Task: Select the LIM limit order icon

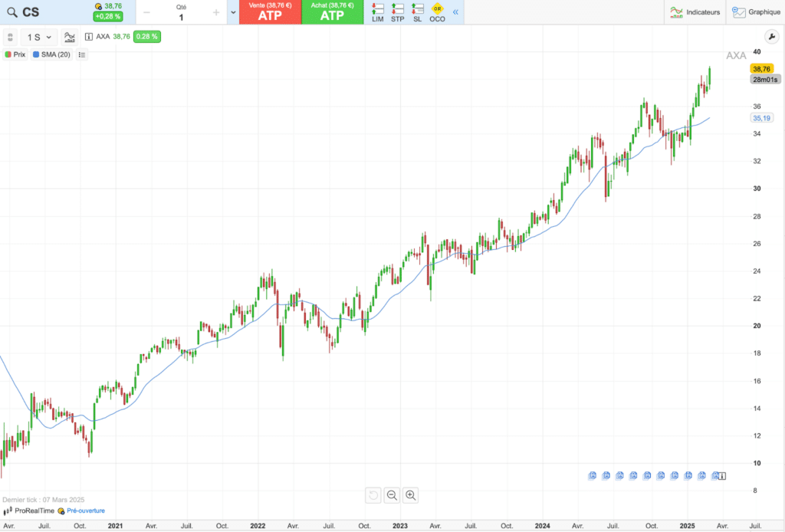Action: 378,12
